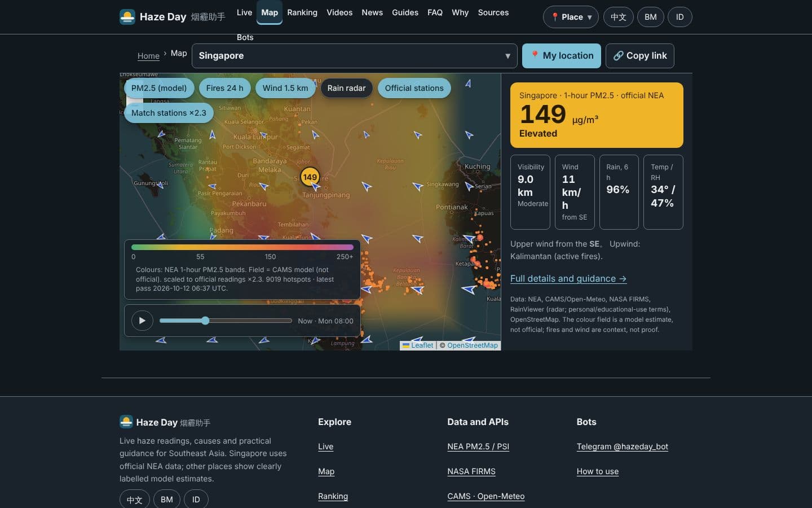The height and width of the screenshot is (508, 812).
Task: Open the Live nav item
Action: (244, 12)
